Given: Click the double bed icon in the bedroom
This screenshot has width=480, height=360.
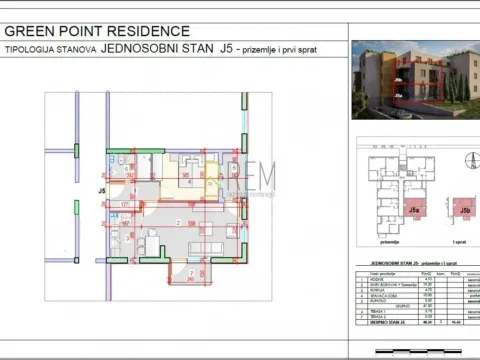Looking at the screenshot, I should pos(192,171).
